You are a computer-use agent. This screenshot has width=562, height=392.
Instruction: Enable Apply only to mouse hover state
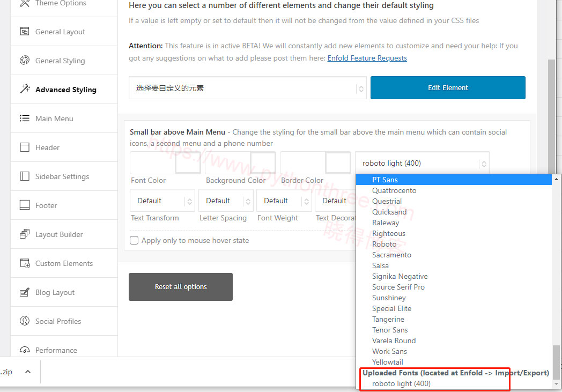pos(134,240)
